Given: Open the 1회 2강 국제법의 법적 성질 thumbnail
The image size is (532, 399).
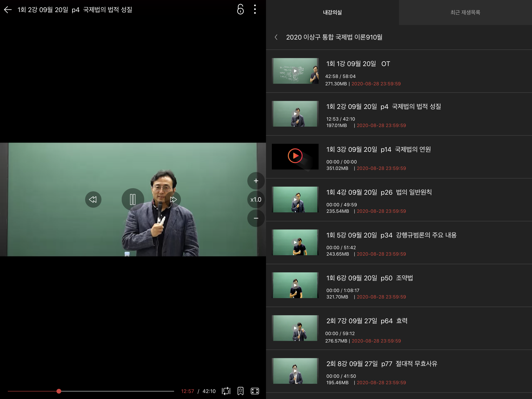Looking at the screenshot, I should click(295, 114).
